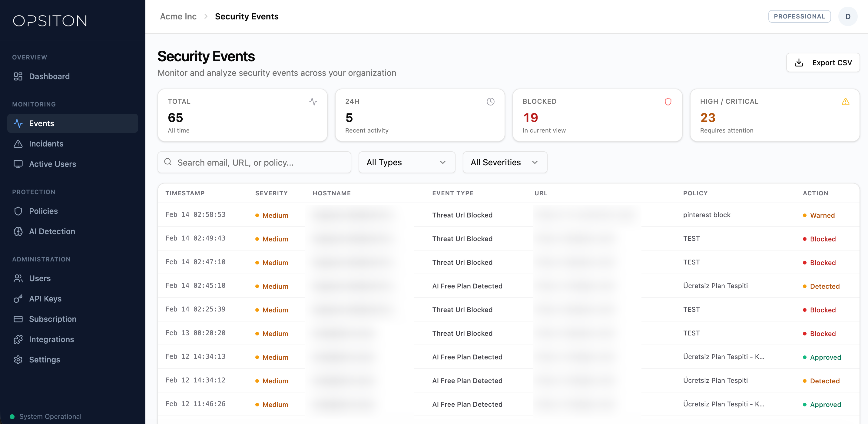Open Active Users monitor icon
Viewport: 868px width, 424px height.
[18, 164]
